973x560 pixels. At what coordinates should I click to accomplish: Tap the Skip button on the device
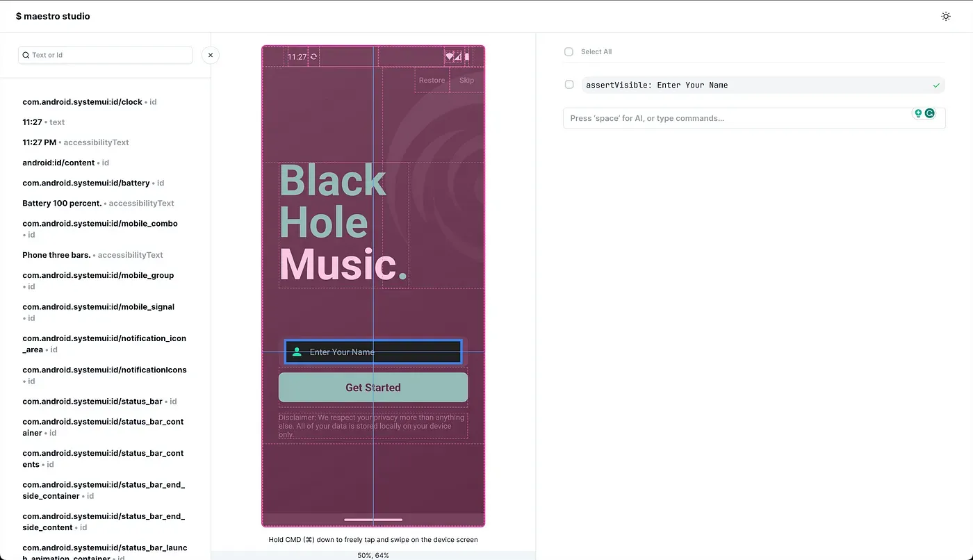click(x=466, y=80)
